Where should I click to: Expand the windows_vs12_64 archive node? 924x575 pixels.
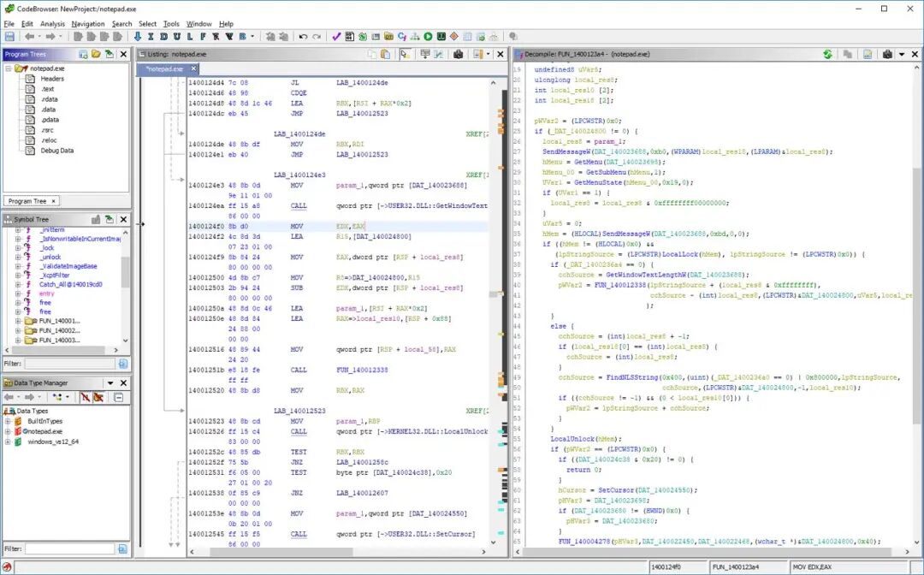[x=9, y=442]
